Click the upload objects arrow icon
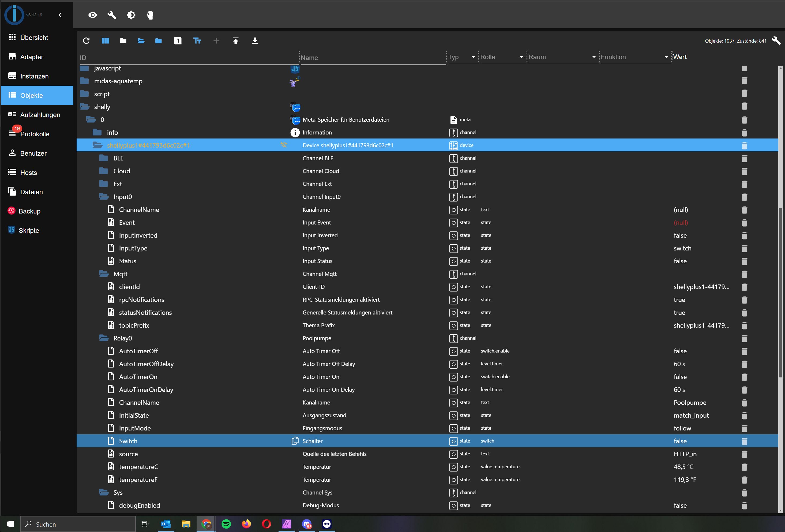Viewport: 785px width, 532px height. coord(235,41)
